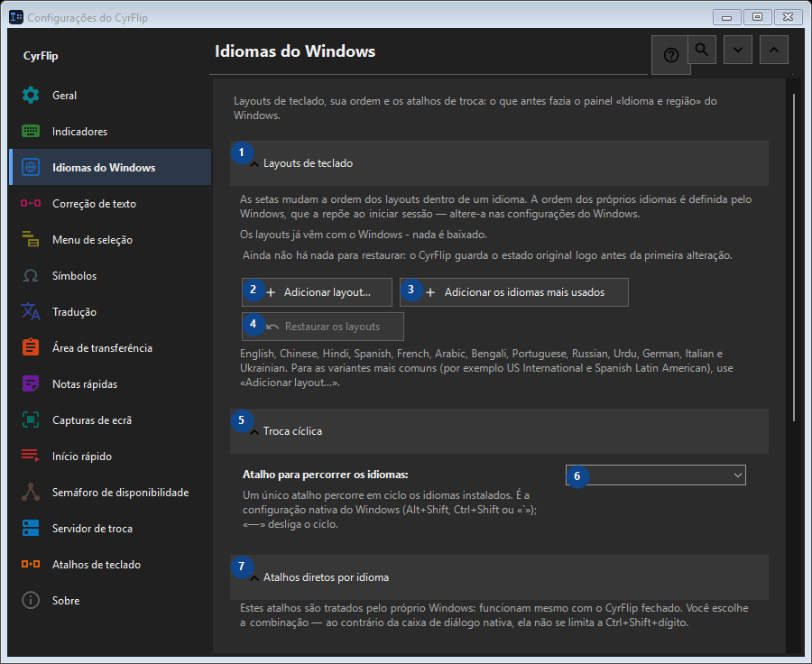Collapse Atalhos diretos por idioma section
Viewport: 812px width, 664px height.
[x=499, y=577]
